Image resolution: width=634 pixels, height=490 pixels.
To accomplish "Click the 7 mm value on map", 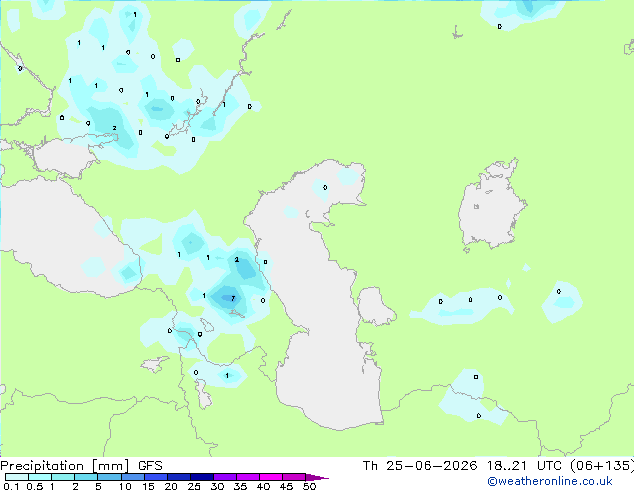I will coord(233,298).
